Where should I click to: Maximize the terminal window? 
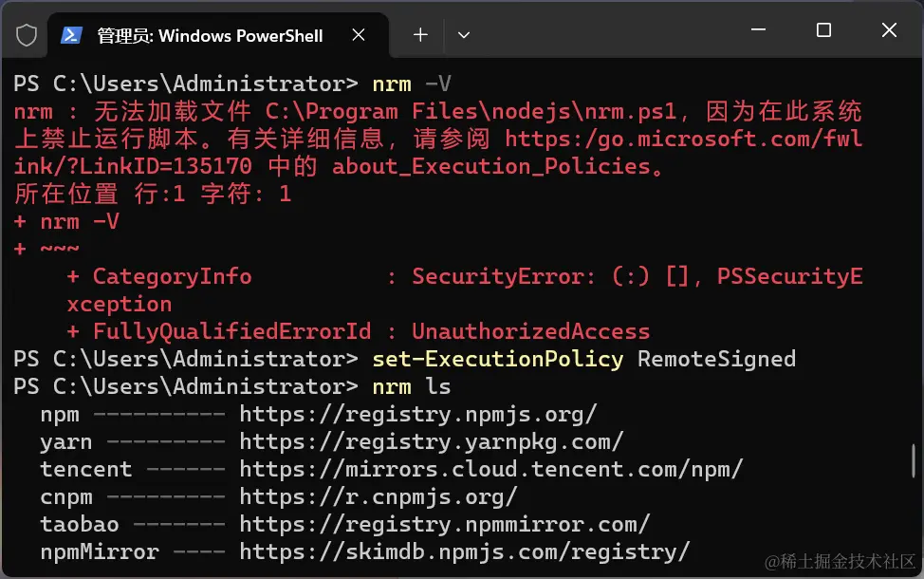pyautogui.click(x=823, y=31)
